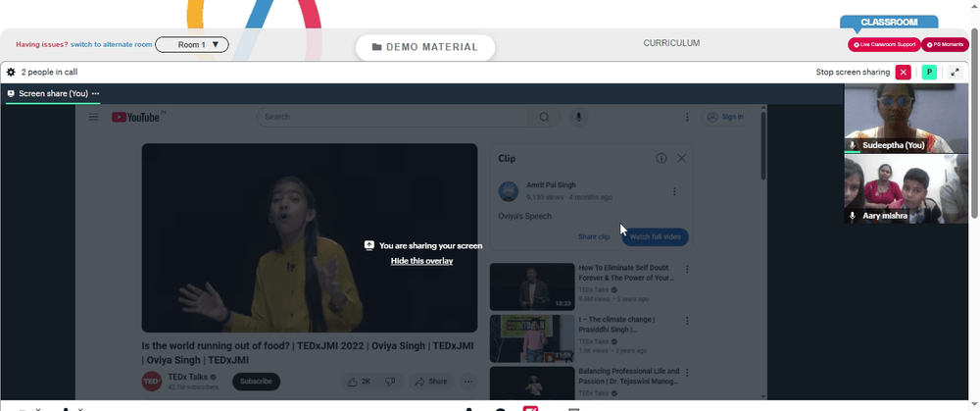
Task: Open DEMO MATERIAL folder button
Action: pyautogui.click(x=425, y=47)
